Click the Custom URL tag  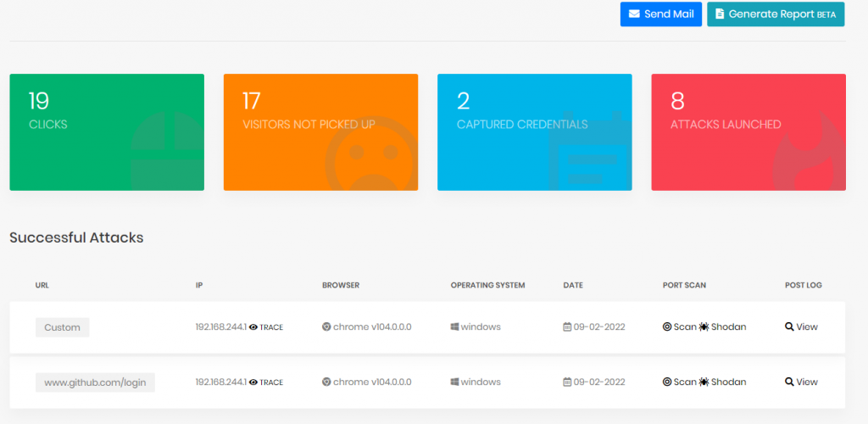63,327
